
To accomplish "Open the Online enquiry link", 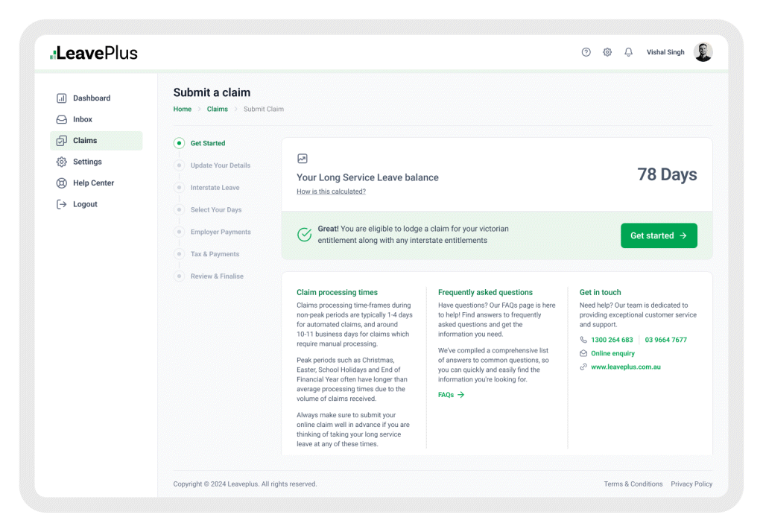I will (x=612, y=353).
